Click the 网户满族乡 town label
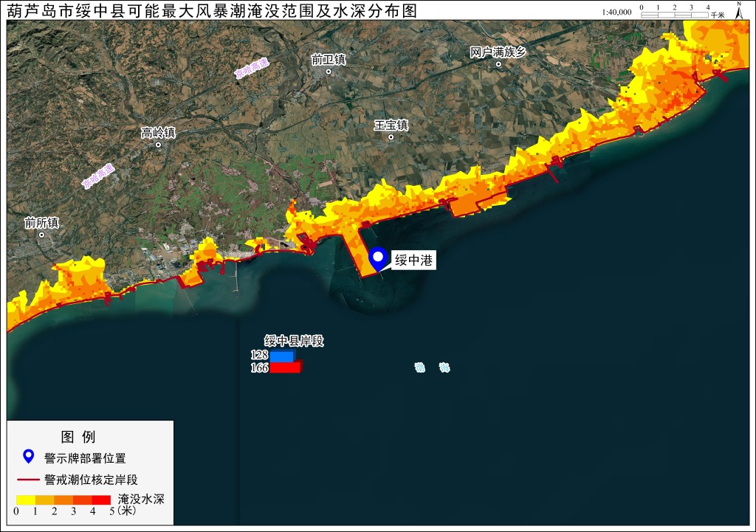 tap(498, 52)
